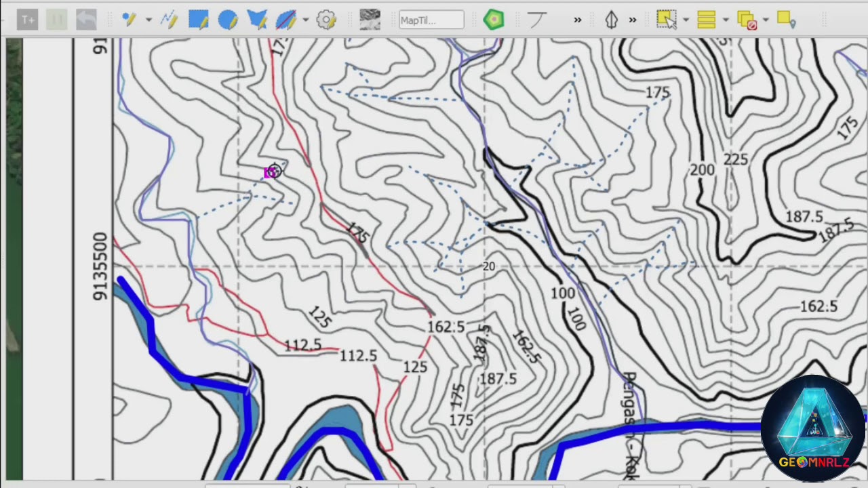Click the green hexagon plugin icon
The image size is (868, 488).
coord(494,20)
